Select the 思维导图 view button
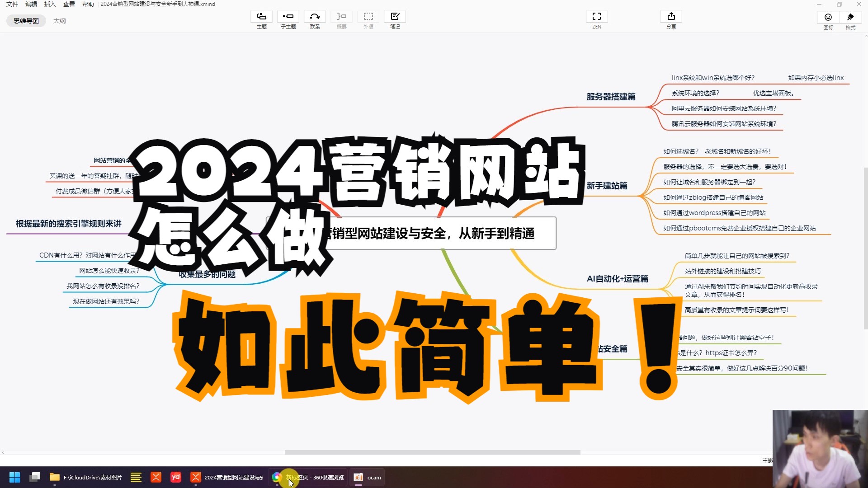 (x=26, y=21)
